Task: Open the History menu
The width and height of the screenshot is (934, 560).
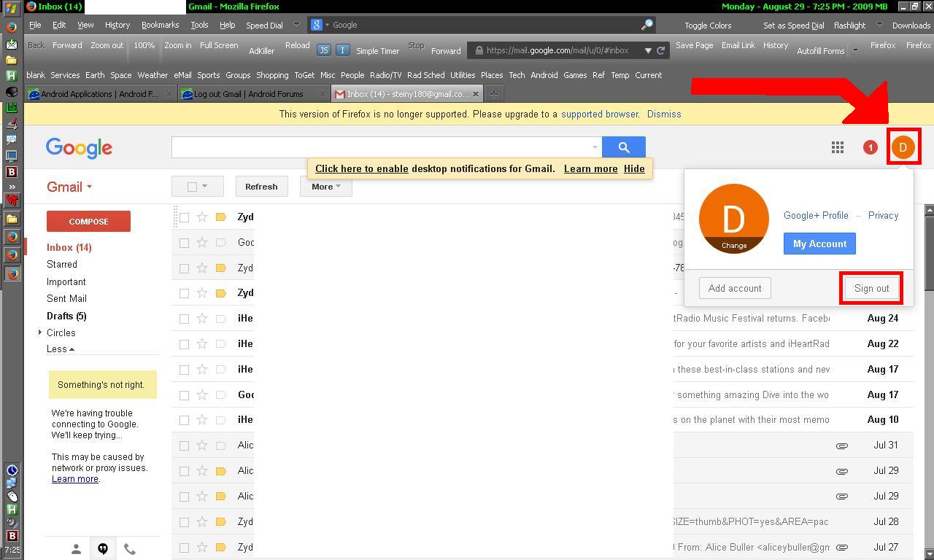Action: tap(117, 25)
